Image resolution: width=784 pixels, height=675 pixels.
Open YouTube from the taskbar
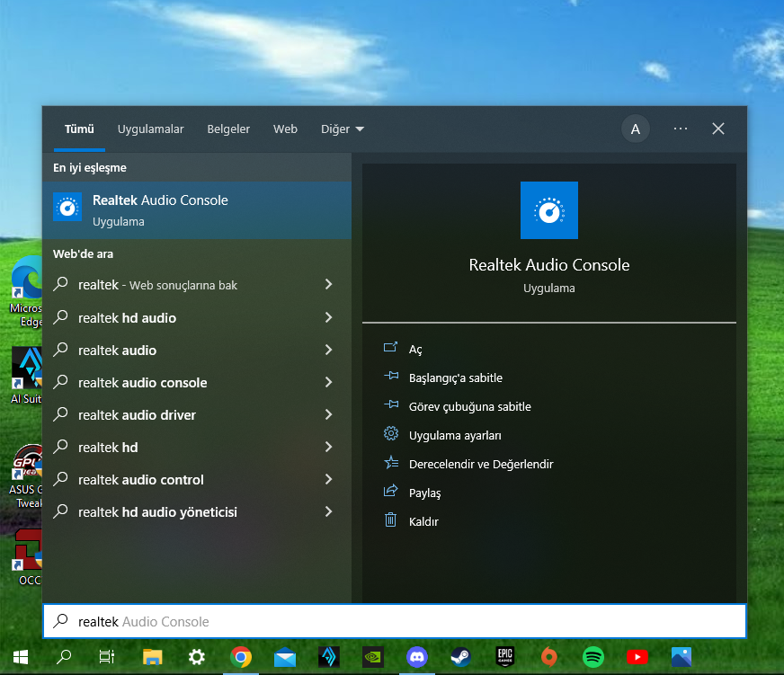point(637,657)
